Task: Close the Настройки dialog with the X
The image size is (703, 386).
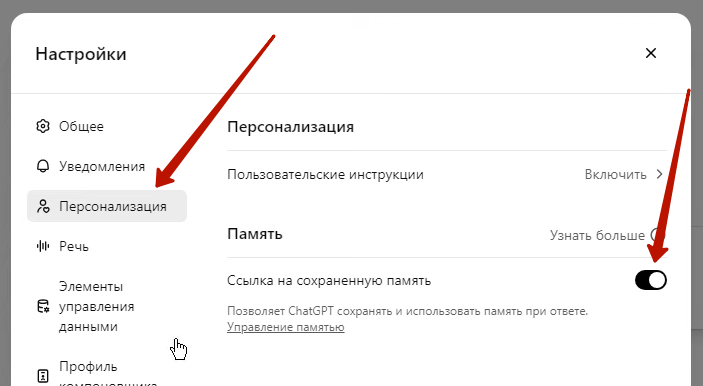Action: (651, 53)
